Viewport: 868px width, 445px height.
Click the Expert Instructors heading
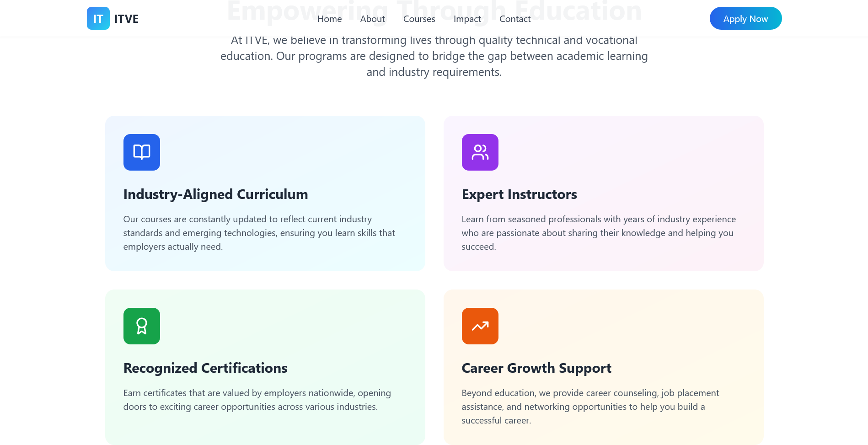tap(519, 194)
